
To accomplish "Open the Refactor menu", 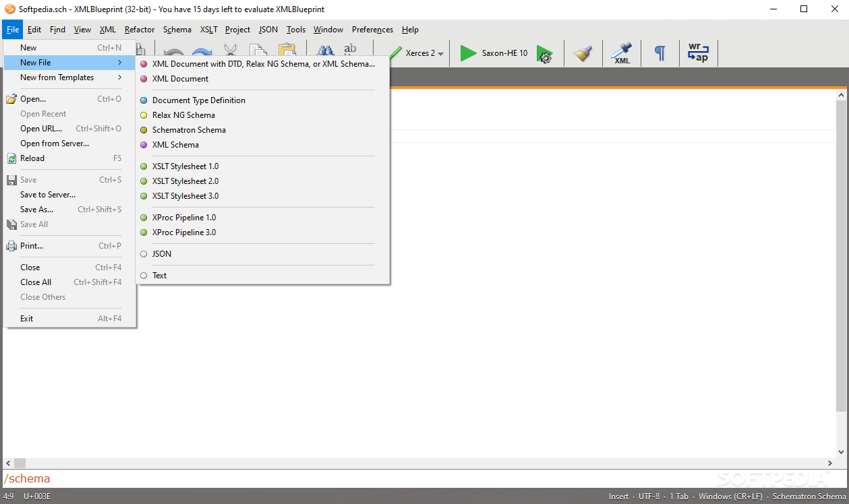I will pos(140,30).
